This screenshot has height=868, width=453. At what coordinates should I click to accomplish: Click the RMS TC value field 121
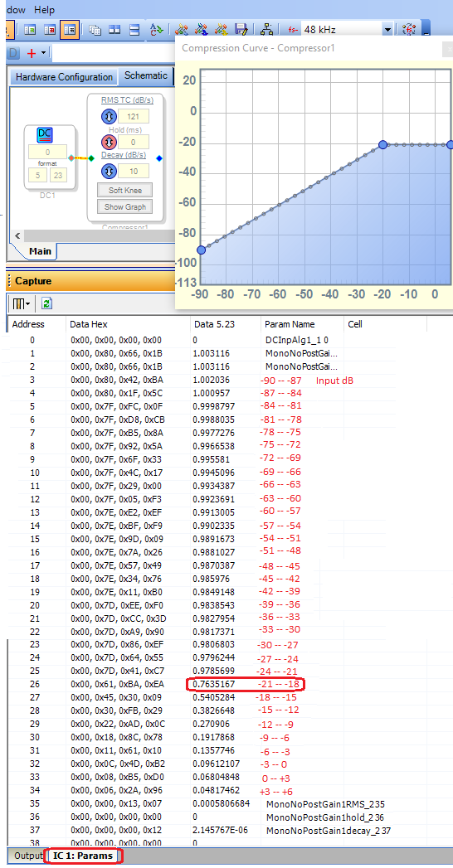(134, 116)
